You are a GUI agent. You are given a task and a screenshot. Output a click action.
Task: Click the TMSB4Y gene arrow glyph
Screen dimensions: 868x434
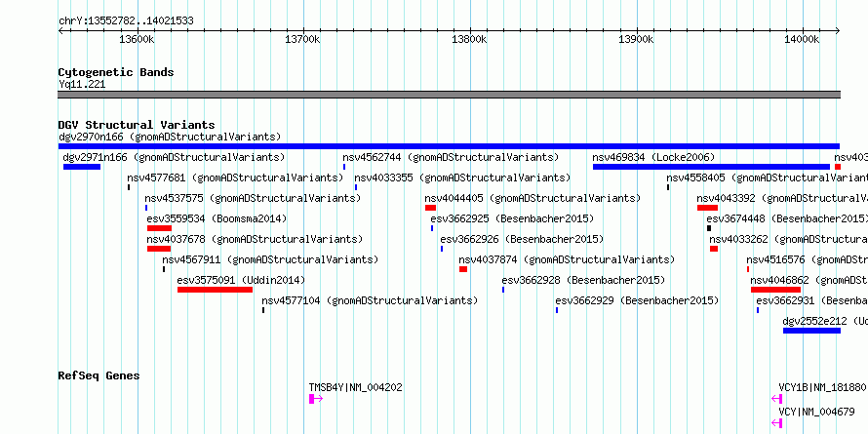pyautogui.click(x=316, y=399)
